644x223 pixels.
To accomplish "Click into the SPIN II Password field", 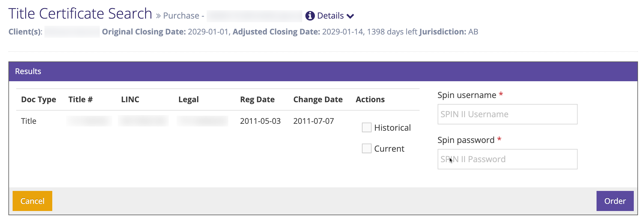I will 507,159.
